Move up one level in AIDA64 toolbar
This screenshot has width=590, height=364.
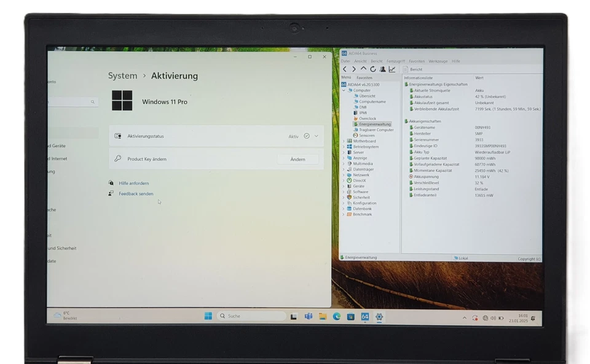(x=363, y=69)
